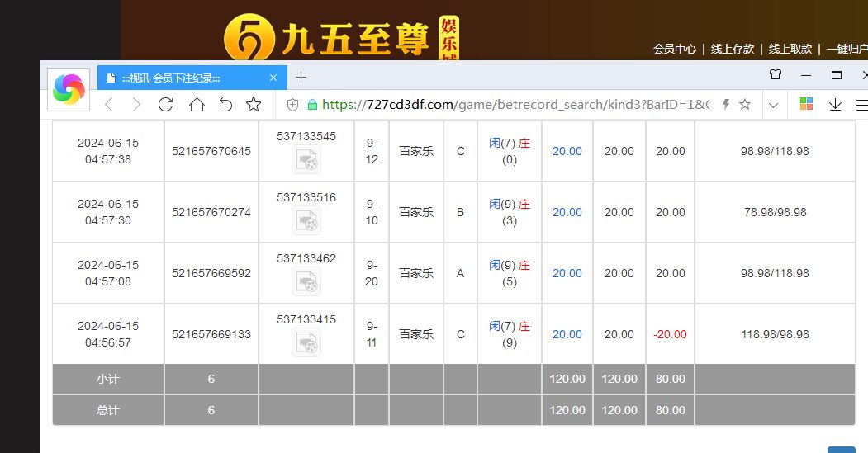Click the shield security icon in address bar

coord(292,105)
